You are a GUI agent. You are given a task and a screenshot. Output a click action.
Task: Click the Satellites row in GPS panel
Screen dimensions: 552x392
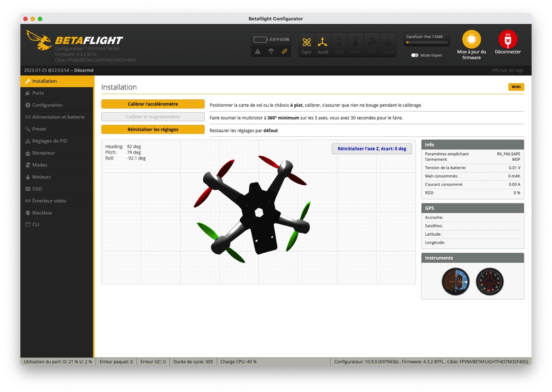[473, 226]
